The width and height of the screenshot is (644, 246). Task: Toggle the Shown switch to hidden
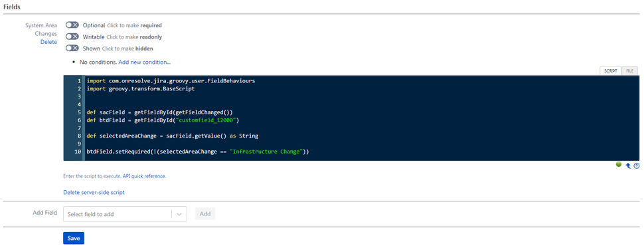tap(72, 48)
